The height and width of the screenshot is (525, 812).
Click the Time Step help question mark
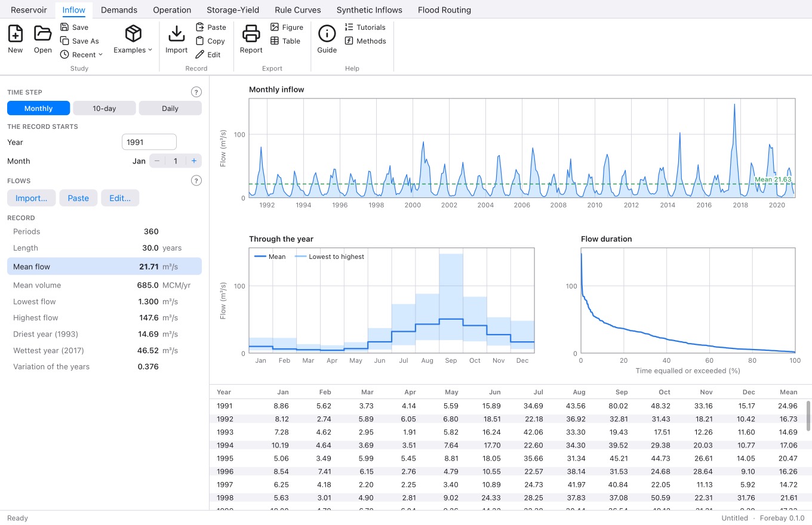tap(196, 92)
